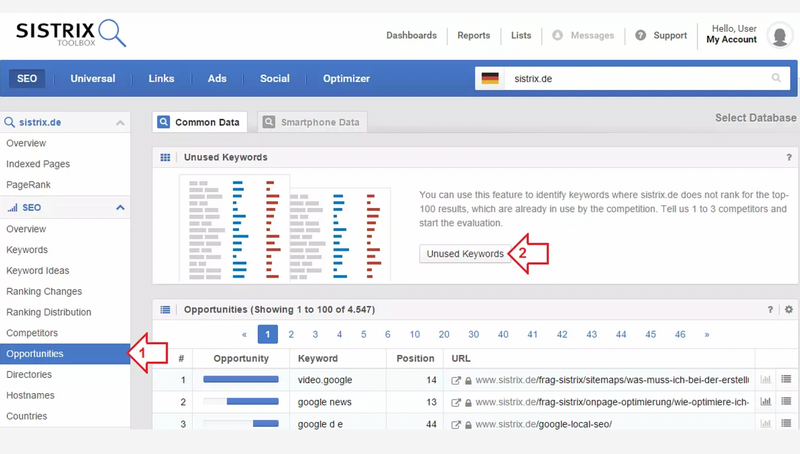Viewport: 800px width, 454px height.
Task: Select the Universal module tab
Action: click(x=93, y=79)
